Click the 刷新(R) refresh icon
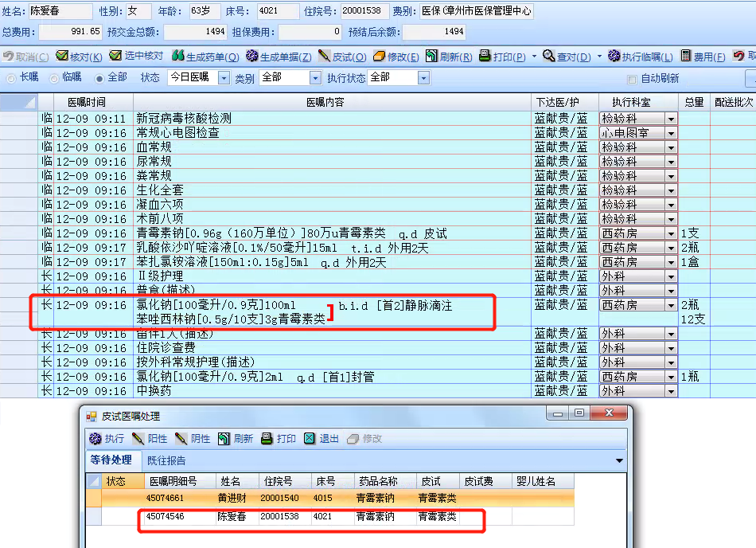This screenshot has width=756, height=548. (x=431, y=56)
